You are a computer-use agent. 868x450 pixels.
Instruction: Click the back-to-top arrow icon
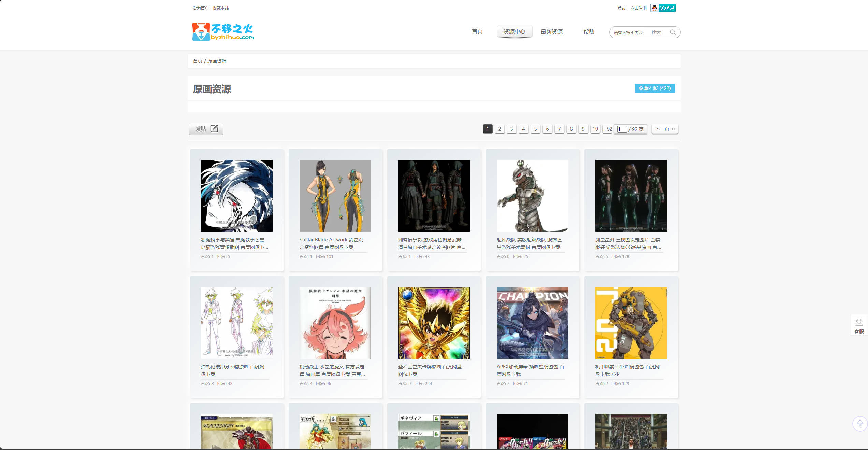coord(859,424)
